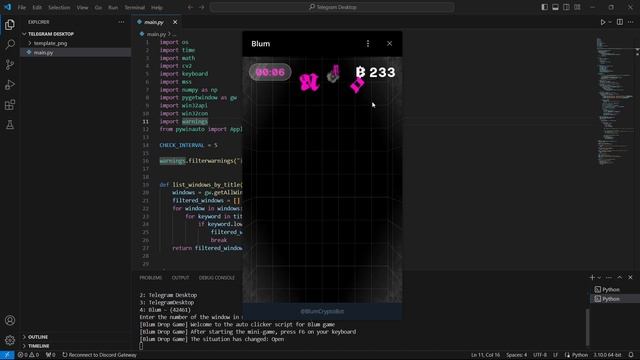Switch to the OUTPUT panel tab
Viewport: 640px width, 360px height.
(x=180, y=278)
